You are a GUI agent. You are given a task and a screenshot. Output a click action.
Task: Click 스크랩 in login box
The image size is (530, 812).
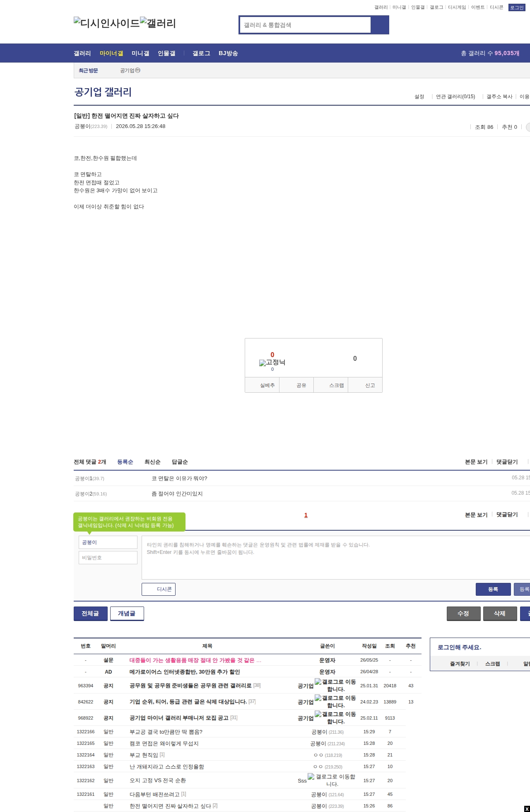point(493,664)
